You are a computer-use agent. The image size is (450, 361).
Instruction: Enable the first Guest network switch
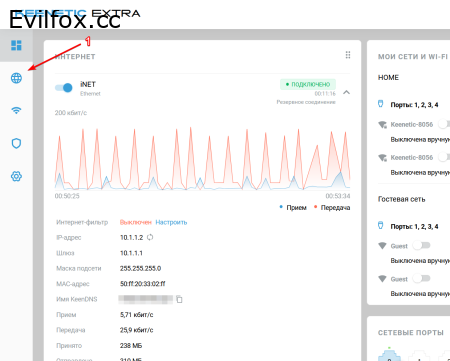pos(421,246)
